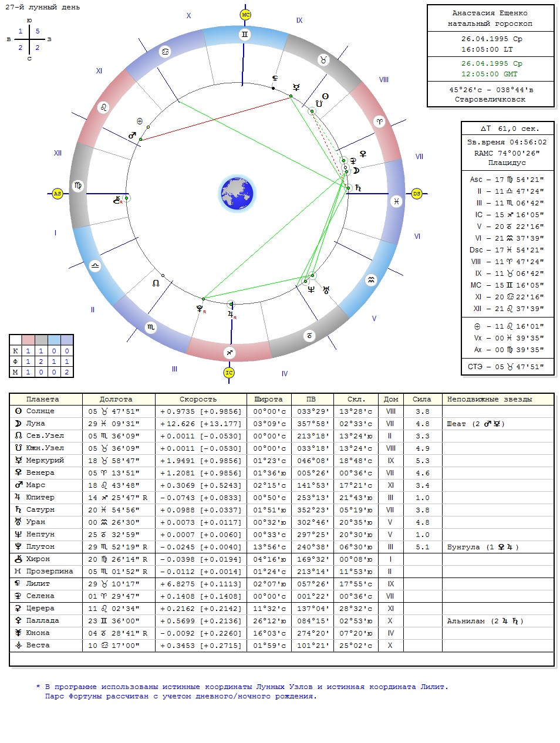Click the ΔT 61,0 сек. value

click(510, 129)
